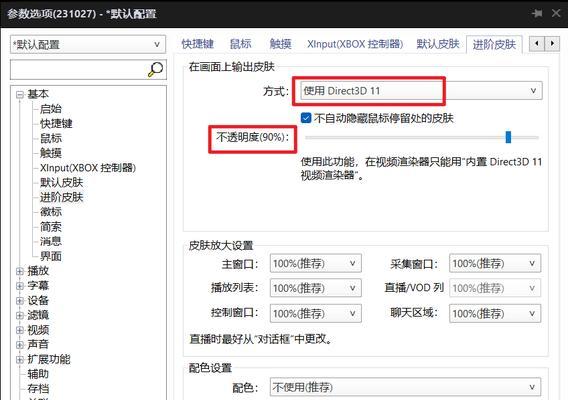Expand the 播放 tree node
Image resolution: width=568 pixels, height=400 pixels.
(20, 271)
